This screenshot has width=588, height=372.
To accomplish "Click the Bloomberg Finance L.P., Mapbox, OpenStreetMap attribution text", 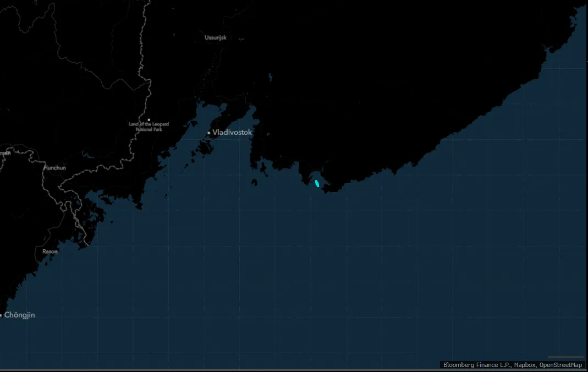I will click(x=513, y=365).
